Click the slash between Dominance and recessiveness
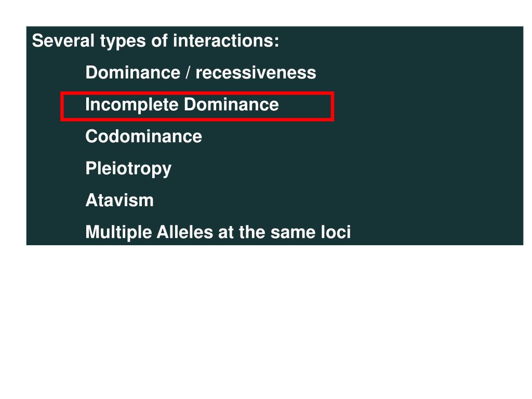The image size is (532, 399). click(x=188, y=73)
